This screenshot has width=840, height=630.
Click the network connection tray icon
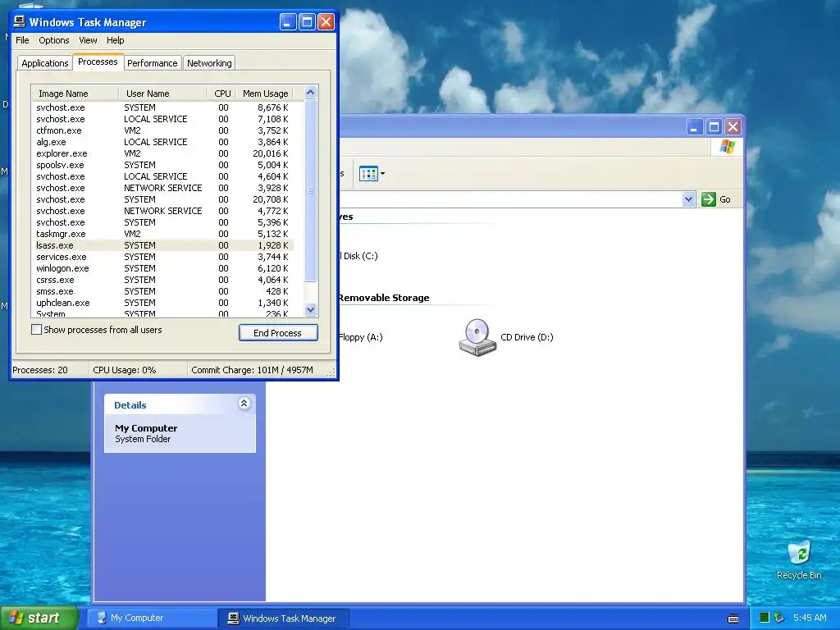pyautogui.click(x=778, y=618)
